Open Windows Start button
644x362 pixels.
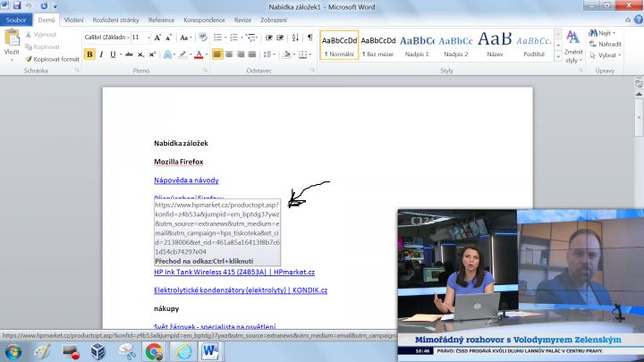point(13,352)
